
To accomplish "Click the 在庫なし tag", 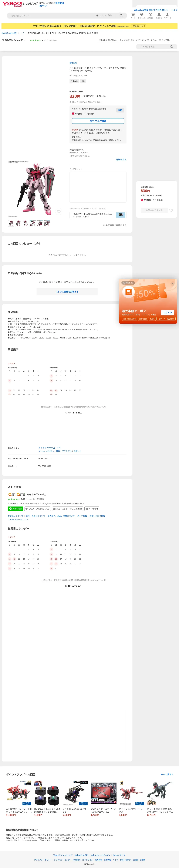I will [74, 81].
